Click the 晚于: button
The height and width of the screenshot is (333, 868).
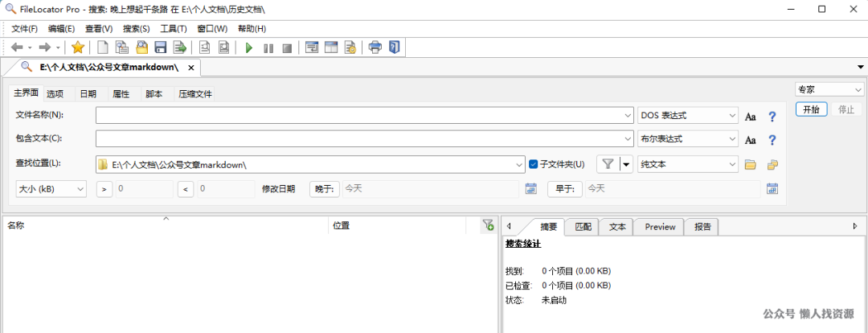[325, 189]
